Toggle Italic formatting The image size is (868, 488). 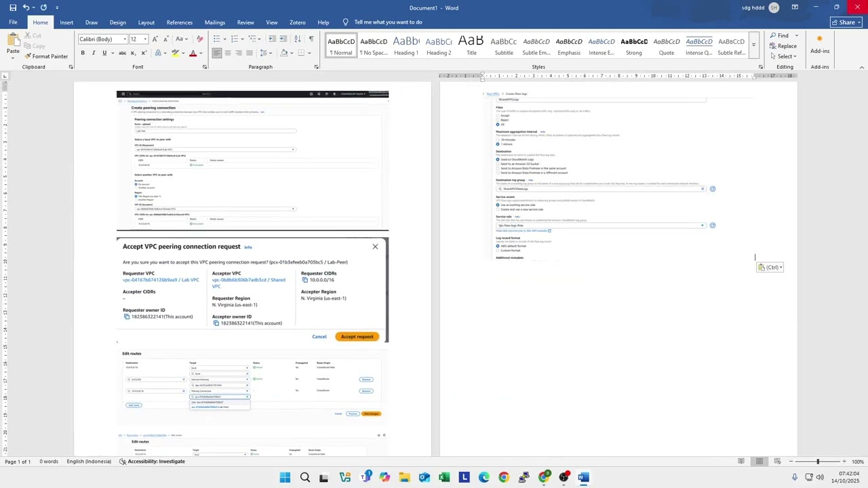click(x=94, y=53)
